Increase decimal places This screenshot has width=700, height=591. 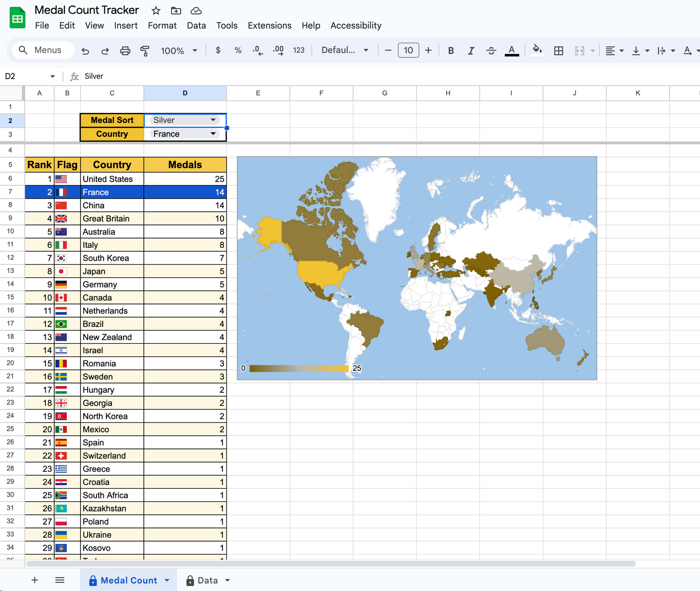(278, 50)
